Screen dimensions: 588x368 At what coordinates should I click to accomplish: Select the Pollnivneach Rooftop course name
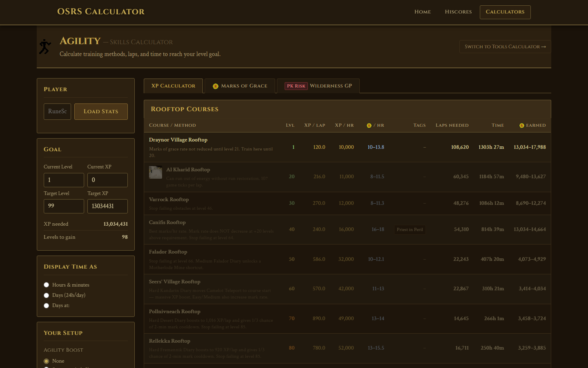click(x=175, y=311)
